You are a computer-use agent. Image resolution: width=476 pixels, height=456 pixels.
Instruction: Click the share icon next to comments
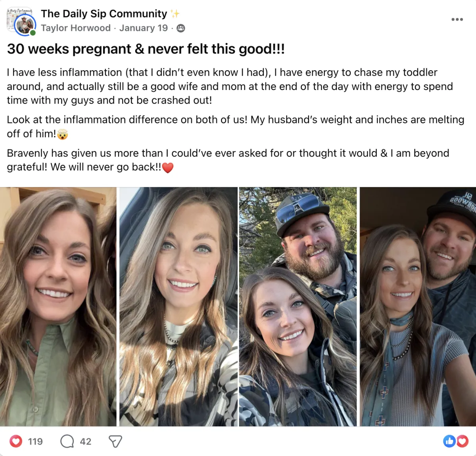coord(115,441)
